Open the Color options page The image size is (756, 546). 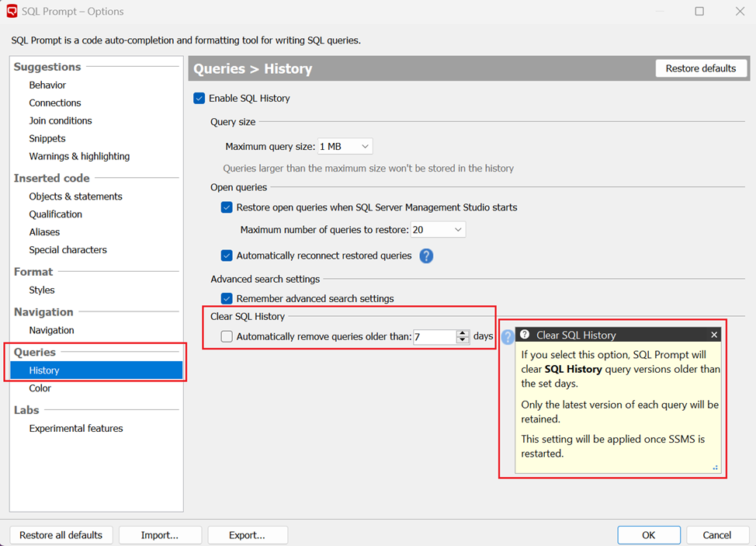coord(40,388)
